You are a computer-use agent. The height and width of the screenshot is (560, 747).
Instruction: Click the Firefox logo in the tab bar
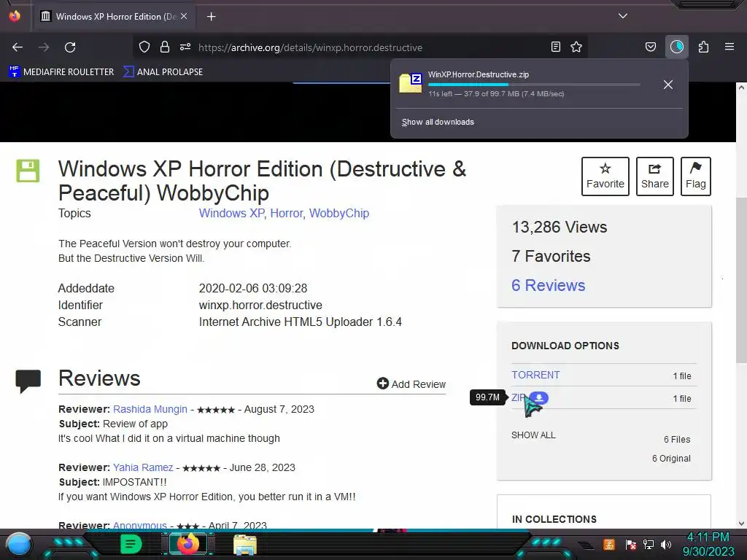tap(15, 16)
